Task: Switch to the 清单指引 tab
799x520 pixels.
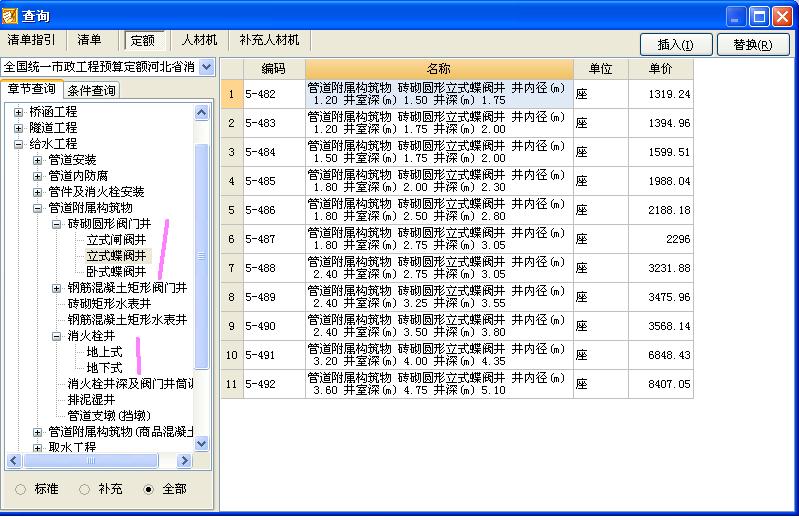Action: 31,40
